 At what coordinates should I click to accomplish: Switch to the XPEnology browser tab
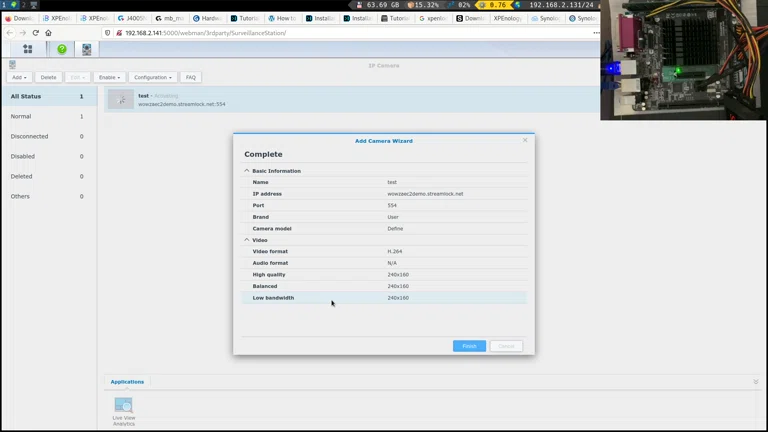click(x=507, y=18)
